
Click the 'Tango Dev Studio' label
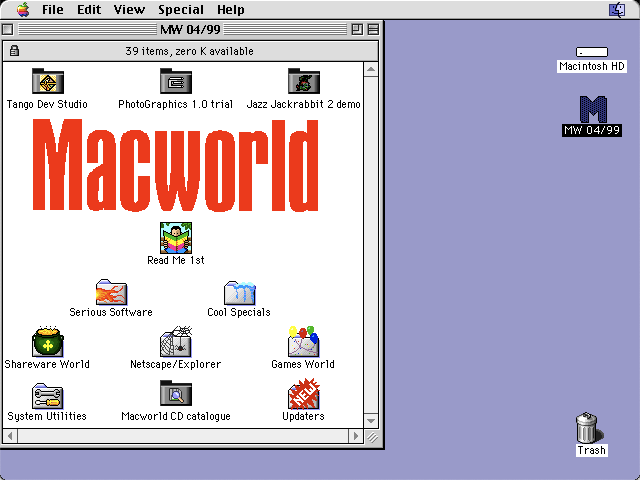[47, 104]
